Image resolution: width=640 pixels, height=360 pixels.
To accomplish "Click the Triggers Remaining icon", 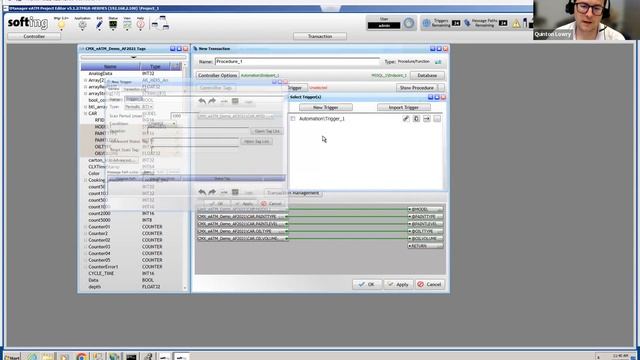I will point(427,23).
